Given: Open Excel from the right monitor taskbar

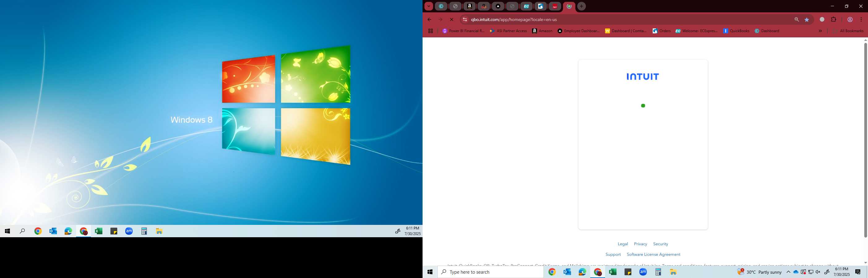Looking at the screenshot, I should click(612, 272).
